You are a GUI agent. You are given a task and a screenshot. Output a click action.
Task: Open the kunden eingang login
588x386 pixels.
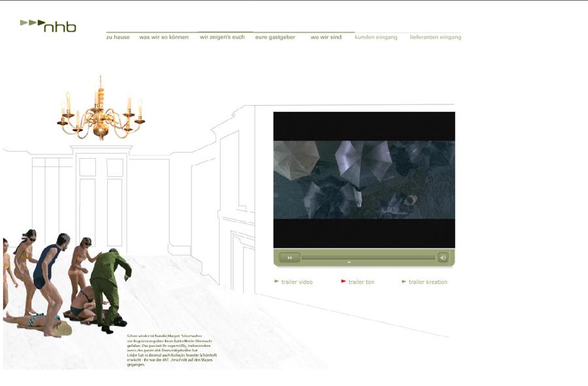click(x=376, y=37)
